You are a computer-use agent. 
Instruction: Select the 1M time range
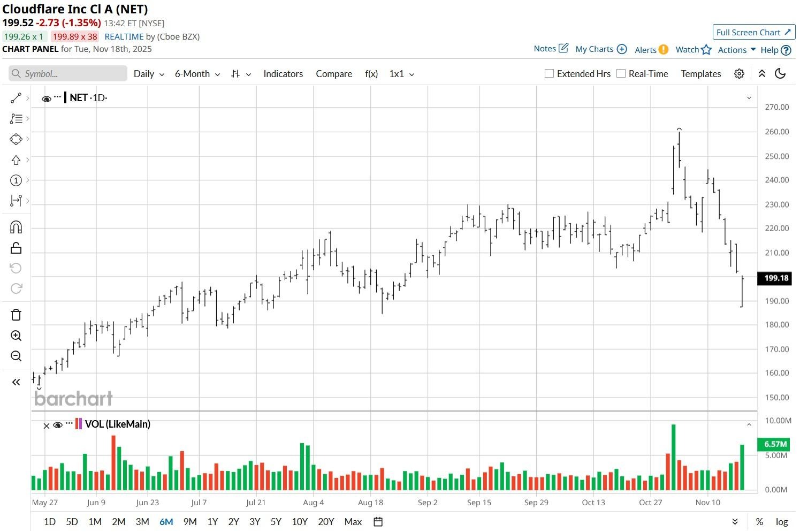point(95,522)
